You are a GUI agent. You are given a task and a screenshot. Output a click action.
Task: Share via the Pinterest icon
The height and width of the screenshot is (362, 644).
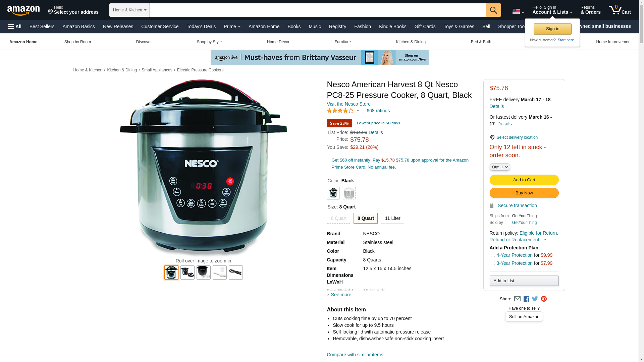(x=544, y=299)
